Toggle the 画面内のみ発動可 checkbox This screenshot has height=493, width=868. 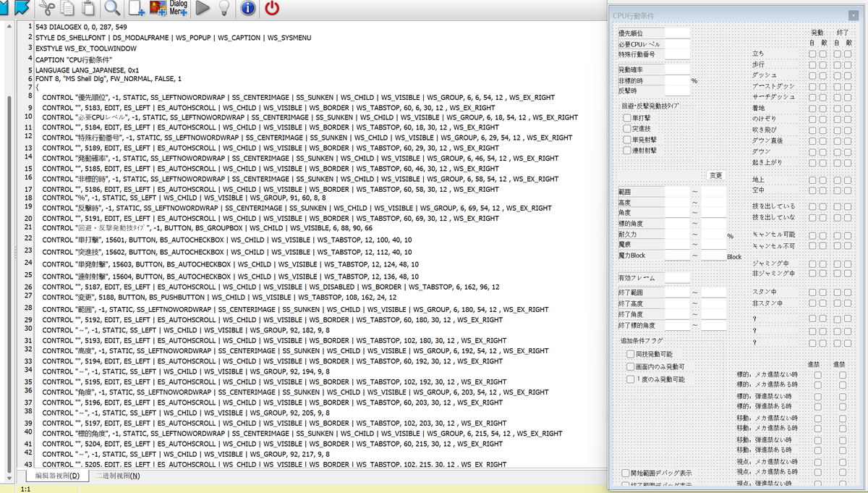(631, 366)
